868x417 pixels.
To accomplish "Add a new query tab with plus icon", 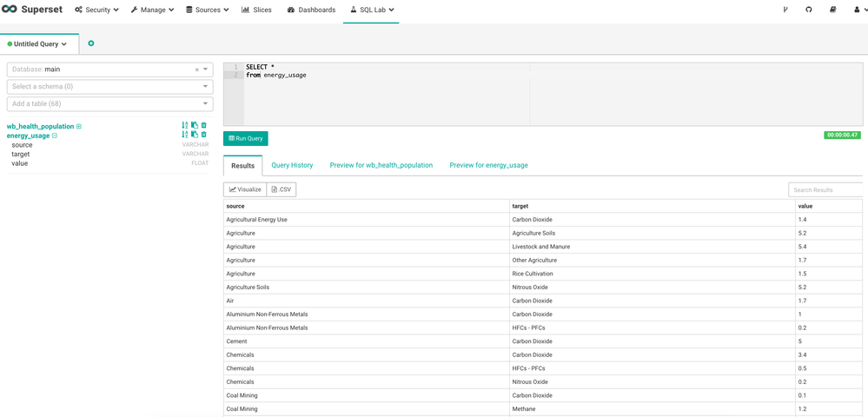I will (91, 43).
